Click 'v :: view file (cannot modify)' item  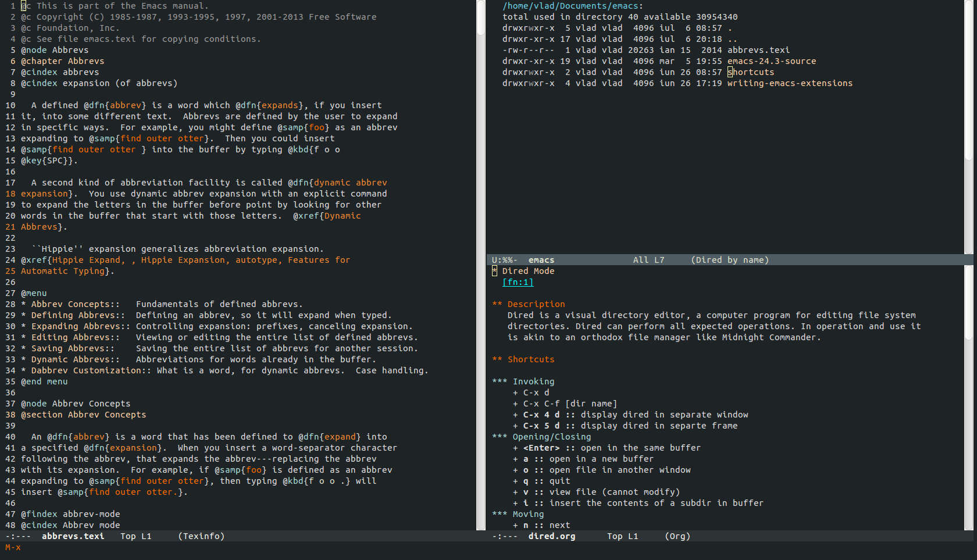(596, 492)
